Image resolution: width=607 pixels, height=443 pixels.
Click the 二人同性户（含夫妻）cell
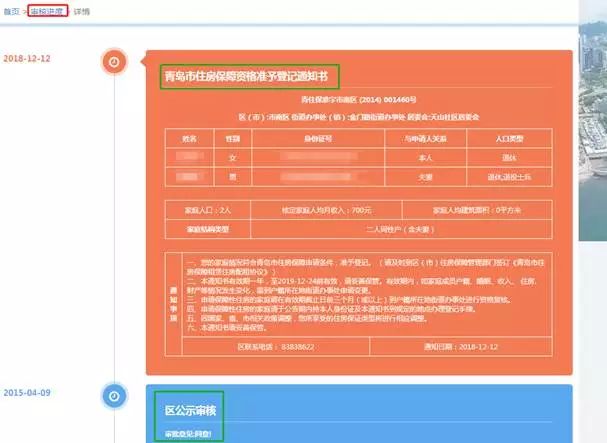[401, 229]
